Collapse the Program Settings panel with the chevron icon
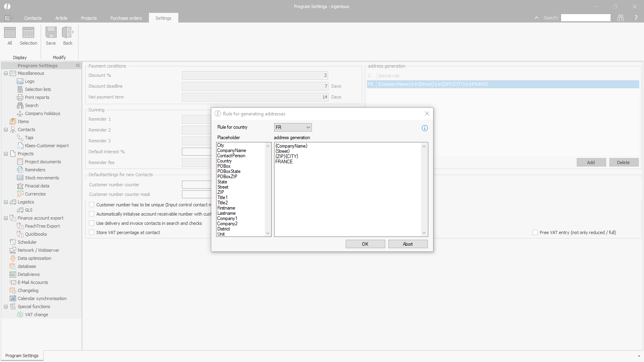Viewport: 644px width, 362px height. pyautogui.click(x=78, y=66)
